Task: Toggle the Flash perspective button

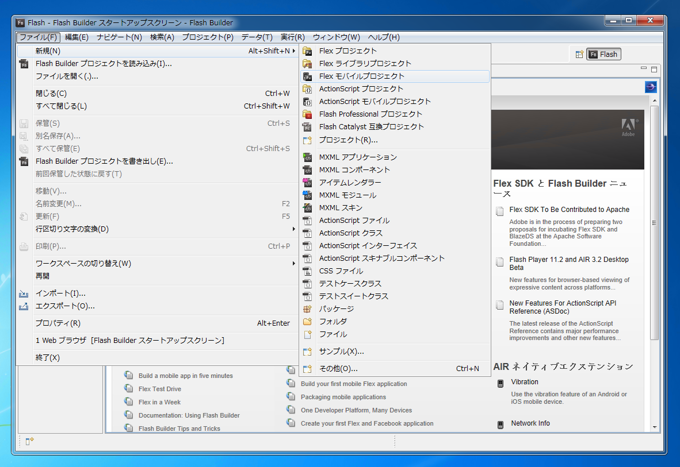Action: pyautogui.click(x=604, y=54)
